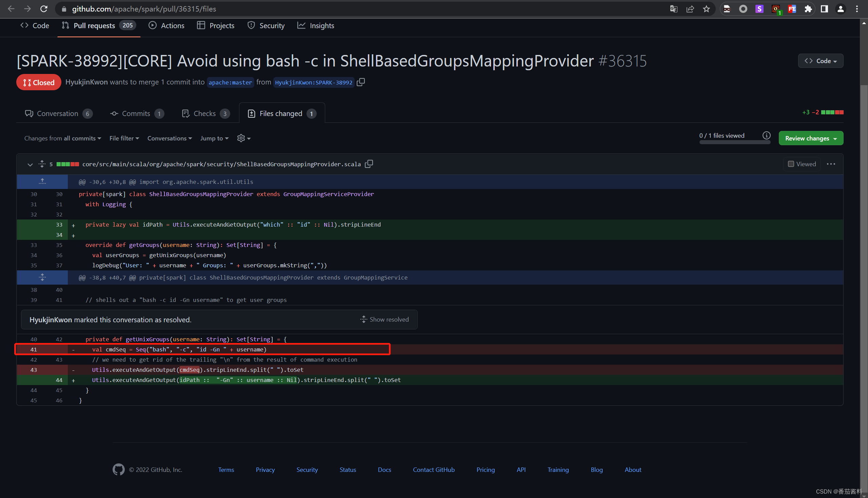The height and width of the screenshot is (498, 868).
Task: Open the apache:master branch link
Action: (230, 82)
